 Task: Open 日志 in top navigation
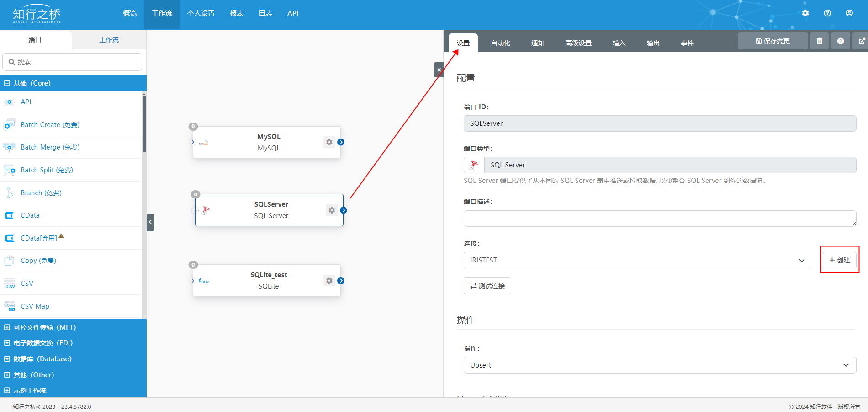pos(265,13)
